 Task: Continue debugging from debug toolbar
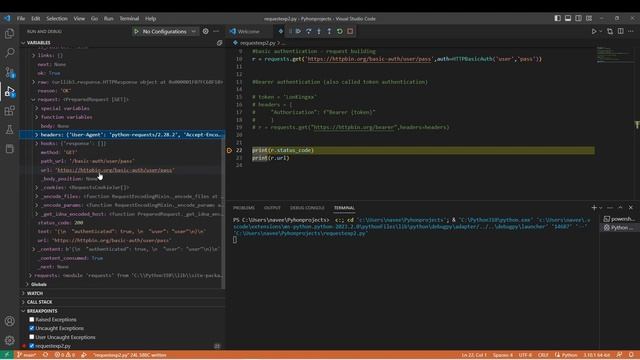point(298,31)
